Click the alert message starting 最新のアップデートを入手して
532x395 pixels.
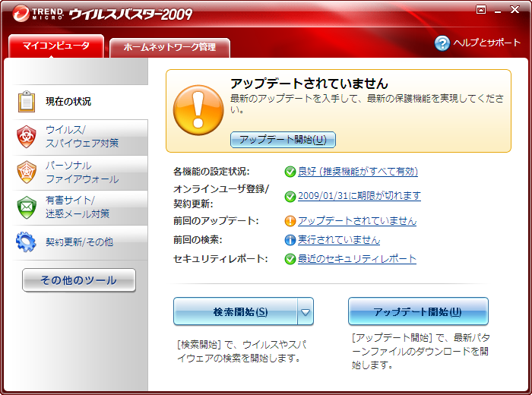click(367, 104)
